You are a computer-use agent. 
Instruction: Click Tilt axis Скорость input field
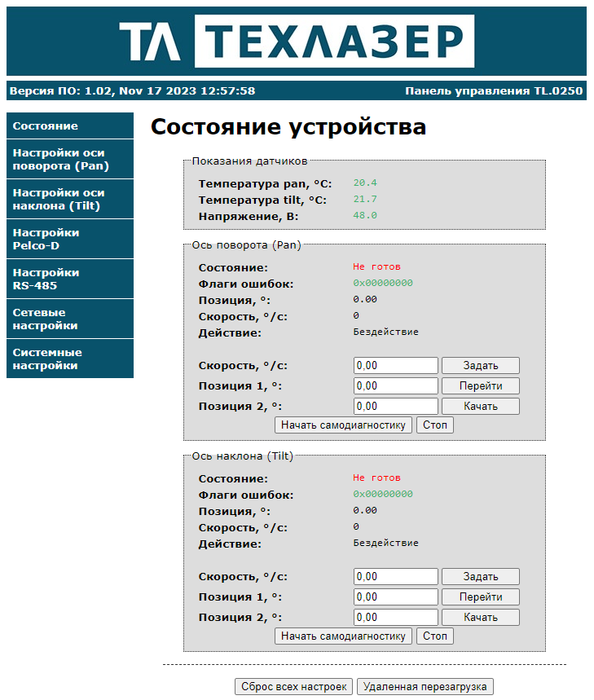click(396, 576)
